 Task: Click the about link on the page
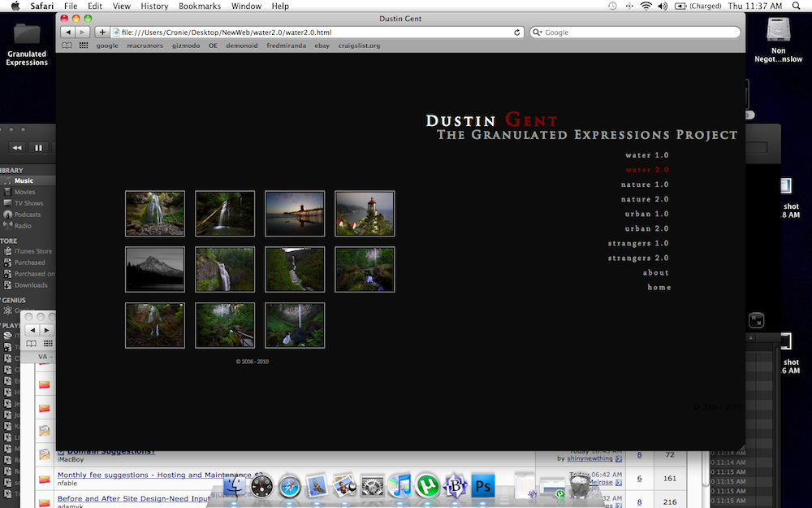655,272
